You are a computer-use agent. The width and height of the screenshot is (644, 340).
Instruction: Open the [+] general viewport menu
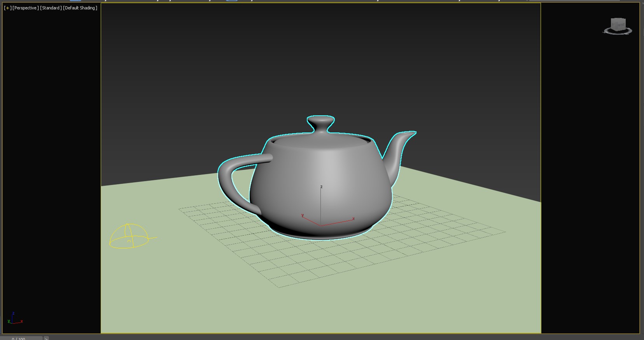(7, 8)
